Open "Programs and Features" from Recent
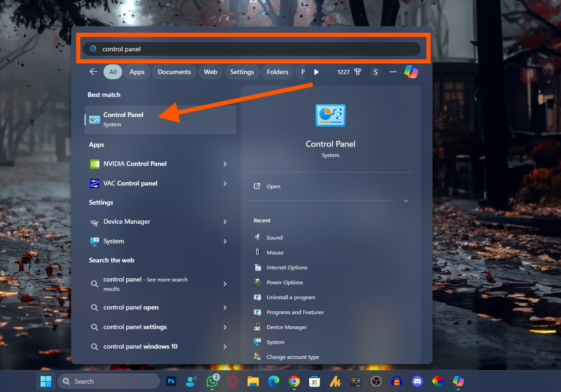 (x=289, y=312)
